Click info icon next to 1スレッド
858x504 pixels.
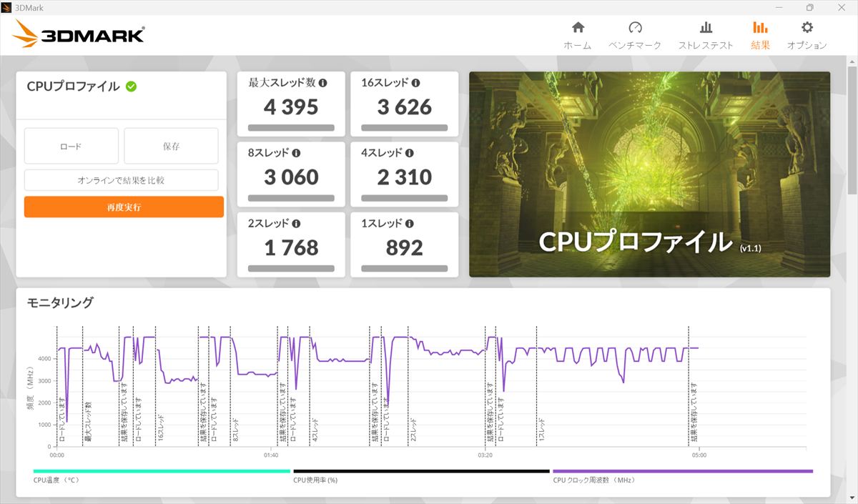tap(410, 224)
